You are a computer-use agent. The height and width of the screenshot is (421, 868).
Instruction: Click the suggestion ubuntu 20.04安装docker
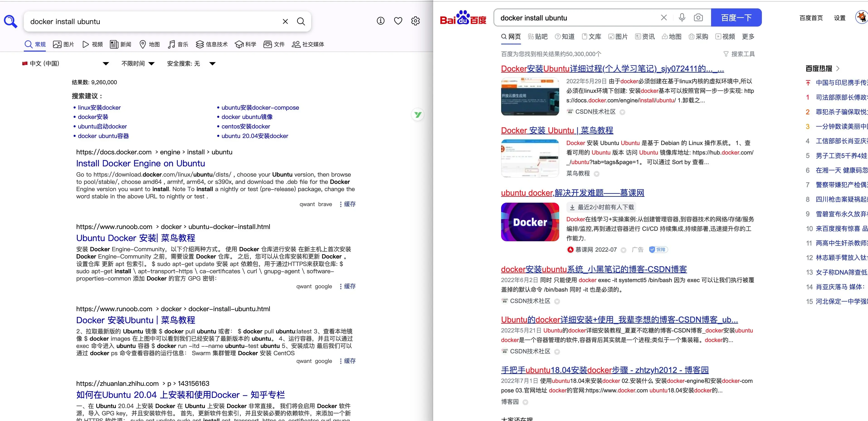255,136
